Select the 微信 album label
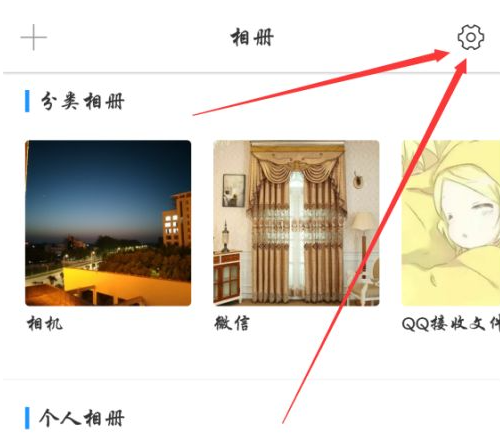This screenshot has height=441, width=500. pyautogui.click(x=232, y=323)
